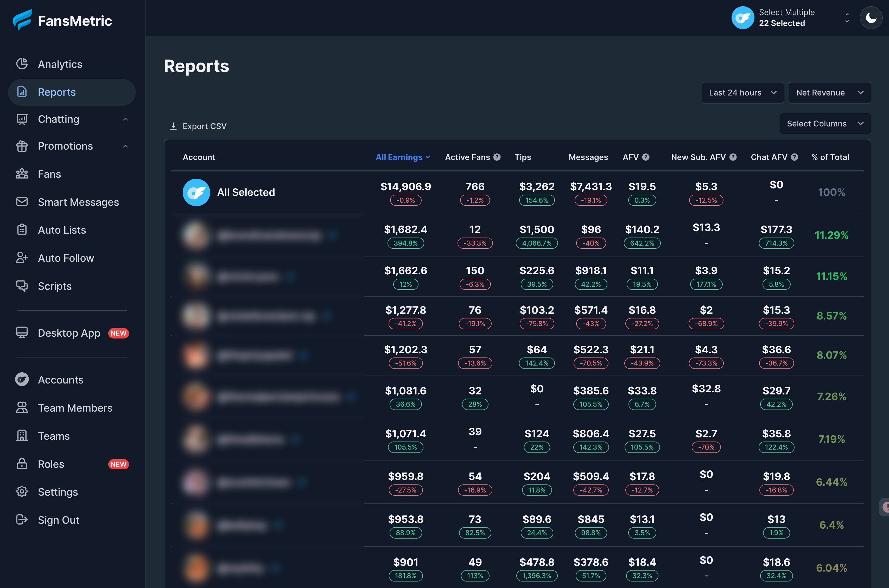
Task: Click the Chat AFV help icon
Action: click(x=795, y=157)
